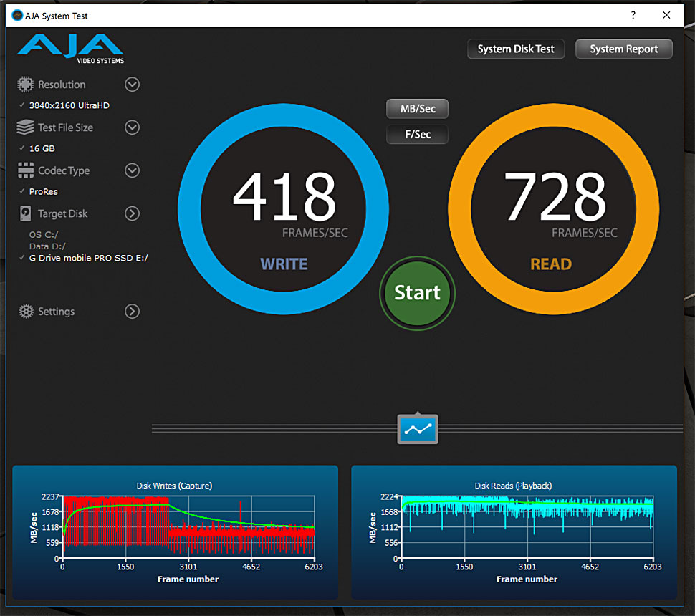Click the Settings label

coord(57,312)
